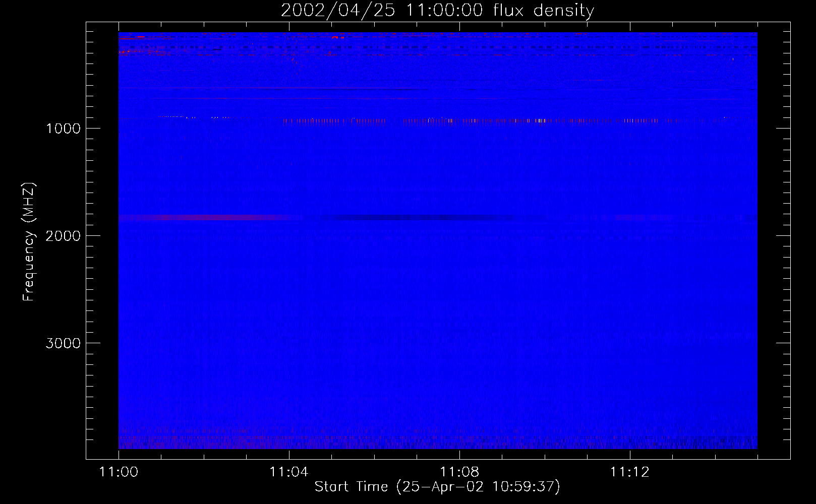Click the 11:08 time tick label
816x504 pixels.
coord(459,472)
